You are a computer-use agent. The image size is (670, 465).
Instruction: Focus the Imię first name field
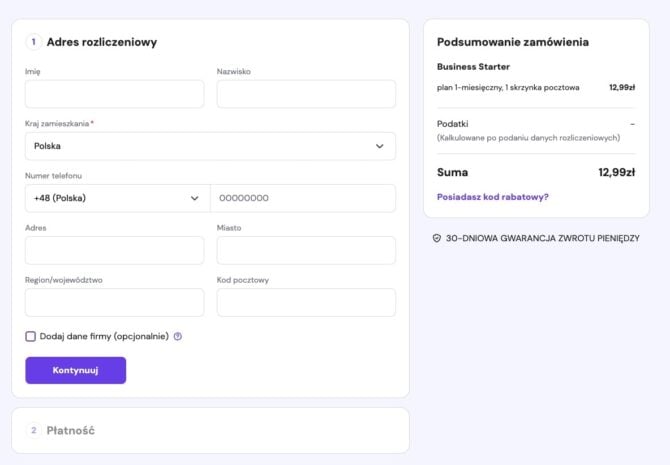(114, 94)
